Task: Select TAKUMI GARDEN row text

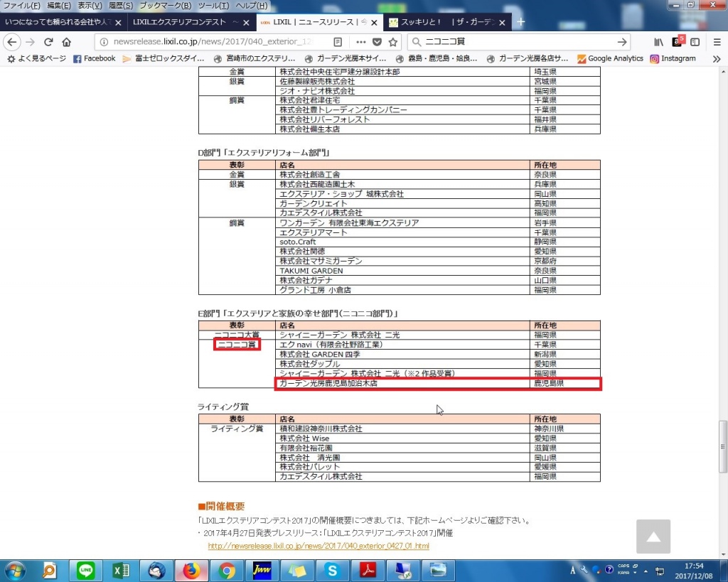Action: coord(311,271)
